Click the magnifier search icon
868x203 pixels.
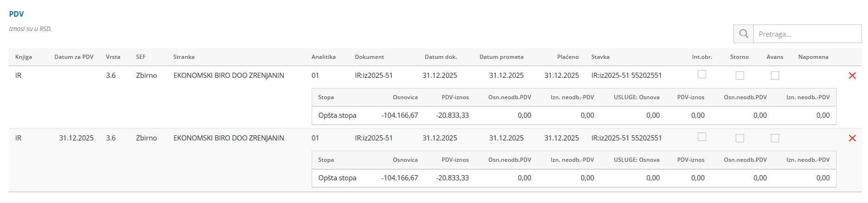tap(744, 34)
